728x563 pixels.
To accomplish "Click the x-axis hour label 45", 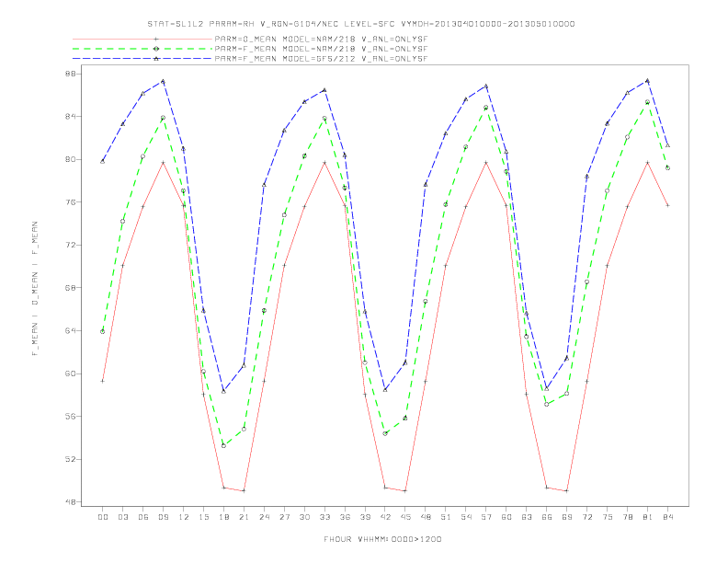I will click(405, 517).
